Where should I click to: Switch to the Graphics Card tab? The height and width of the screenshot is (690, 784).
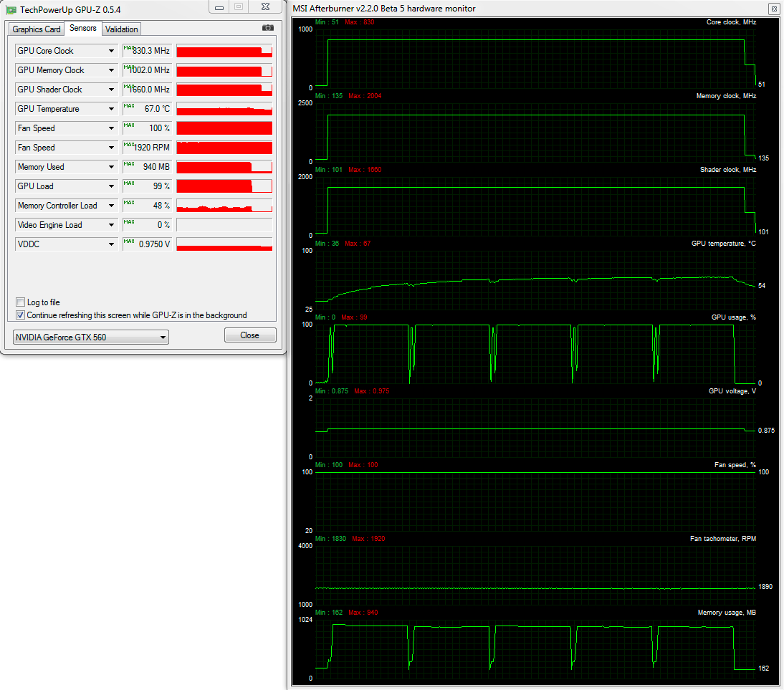click(37, 29)
